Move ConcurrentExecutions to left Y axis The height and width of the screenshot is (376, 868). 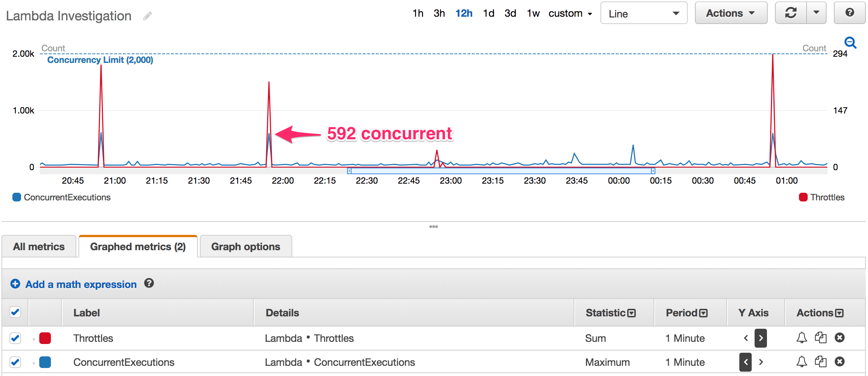745,362
